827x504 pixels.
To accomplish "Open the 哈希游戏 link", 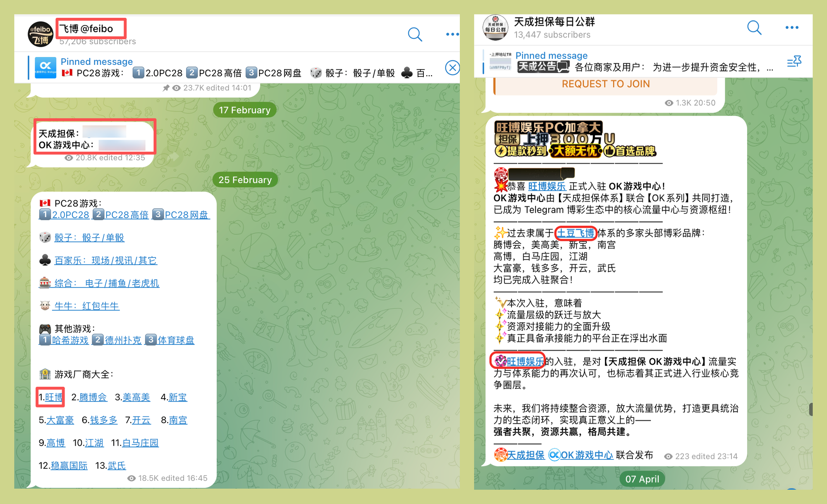I will point(70,340).
